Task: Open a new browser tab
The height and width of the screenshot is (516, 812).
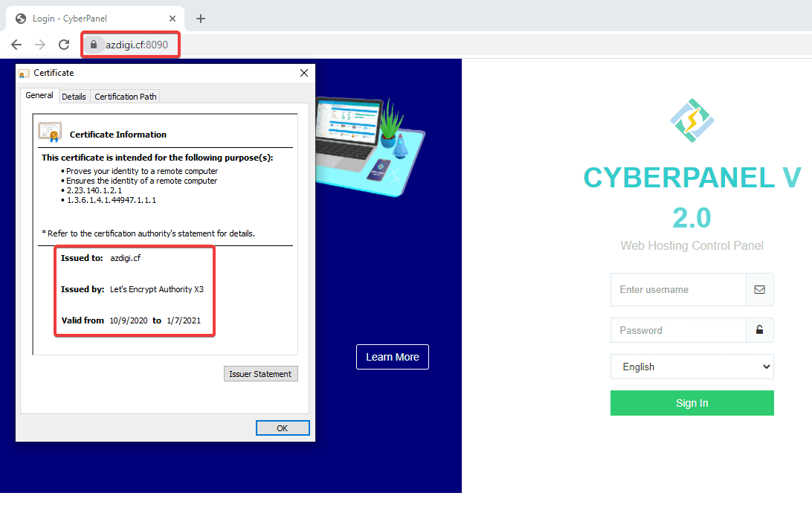Action: click(201, 19)
